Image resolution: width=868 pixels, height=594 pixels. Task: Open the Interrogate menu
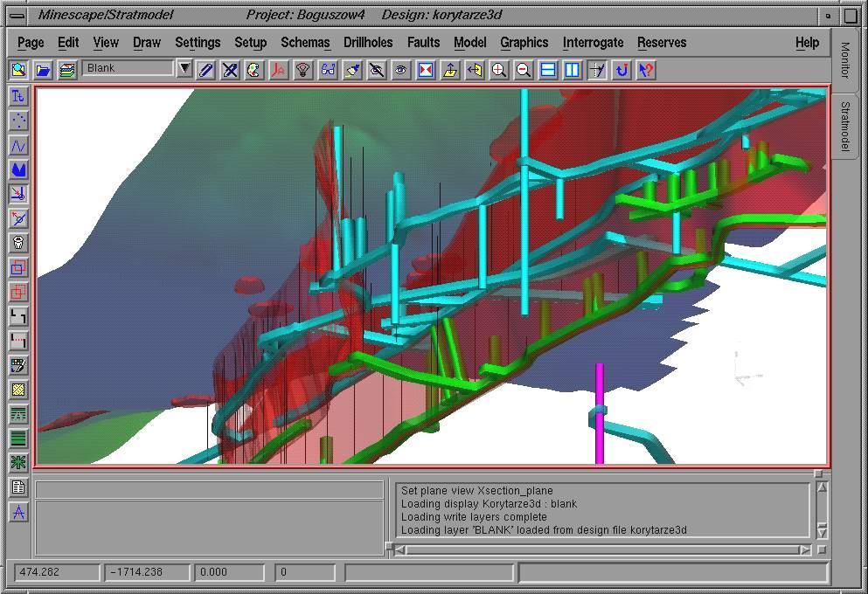tap(593, 43)
